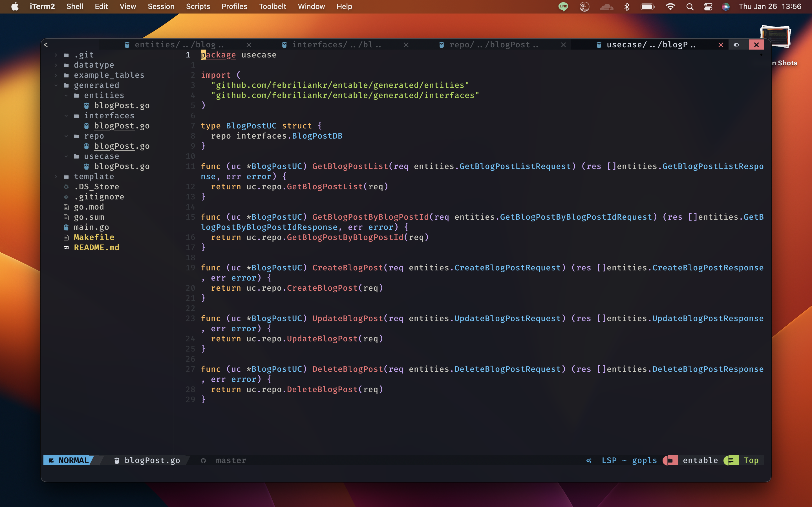
Task: Click the green lines icon beside Top
Action: [731, 461]
